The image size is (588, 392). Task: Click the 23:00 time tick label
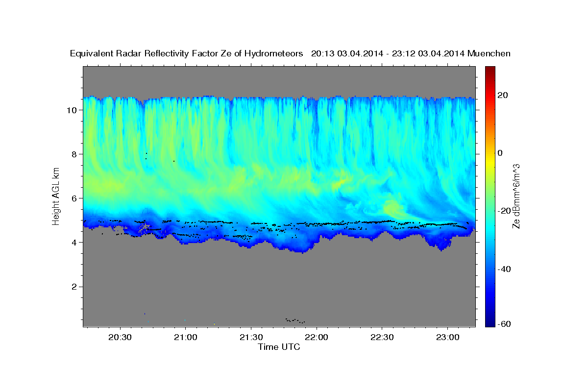pyautogui.click(x=447, y=338)
